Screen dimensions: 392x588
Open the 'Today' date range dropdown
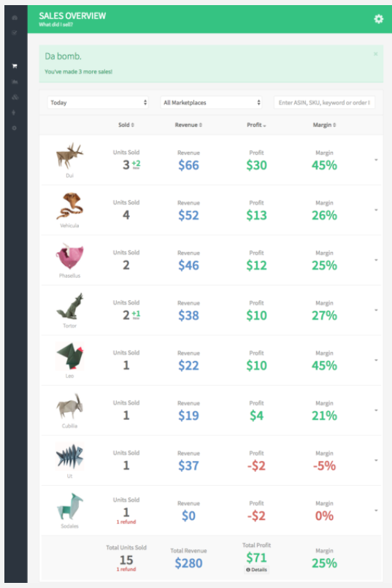click(98, 102)
